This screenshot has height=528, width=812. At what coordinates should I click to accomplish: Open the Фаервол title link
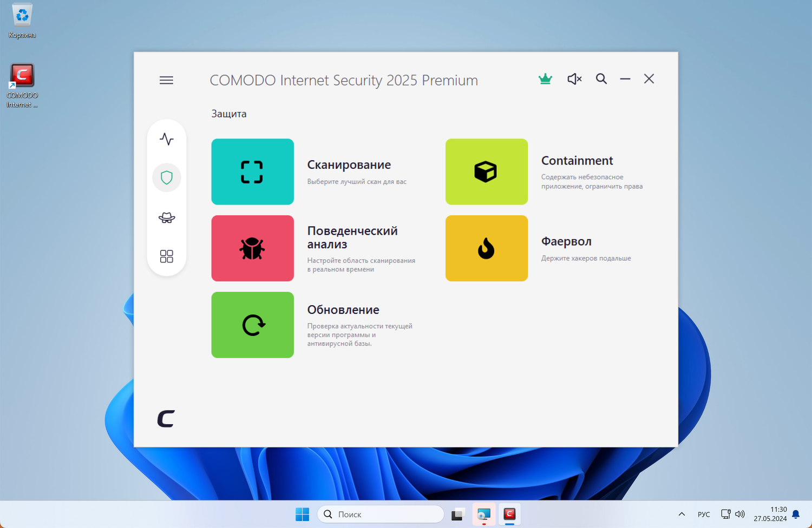(x=566, y=242)
